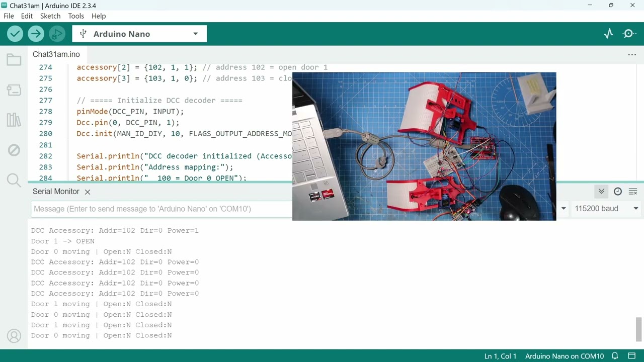Click the Serial Monitor vertical scrollbar
This screenshot has height=362, width=644.
(x=638, y=329)
